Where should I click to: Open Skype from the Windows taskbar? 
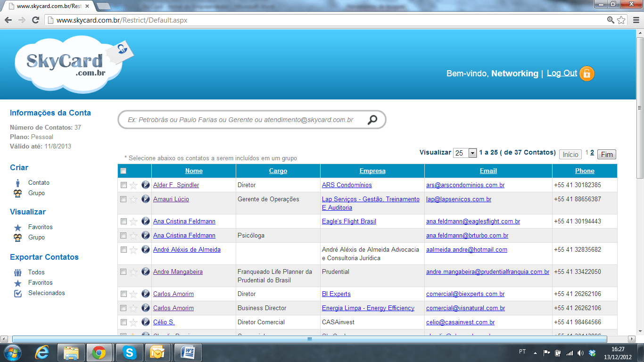[129, 352]
